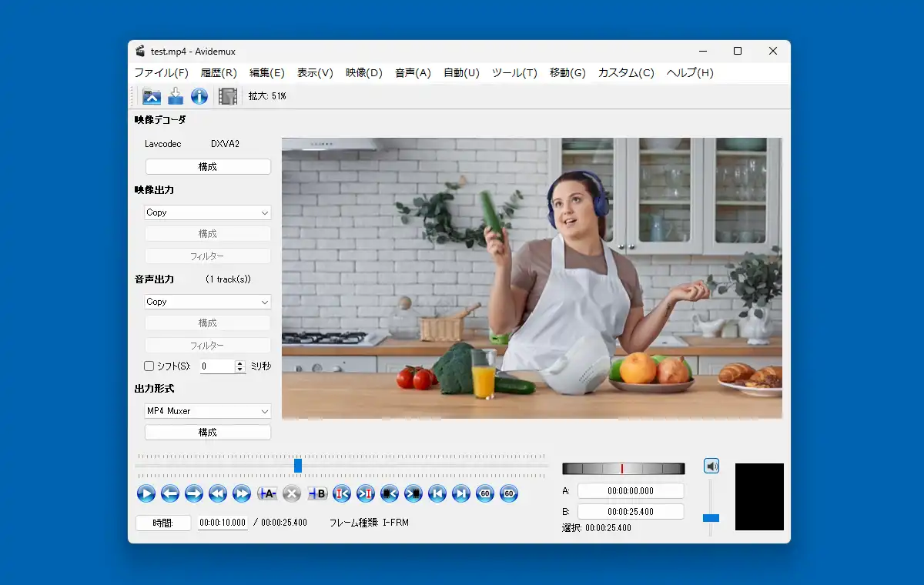Set selection end marker B
The width and height of the screenshot is (924, 585).
coord(317,494)
